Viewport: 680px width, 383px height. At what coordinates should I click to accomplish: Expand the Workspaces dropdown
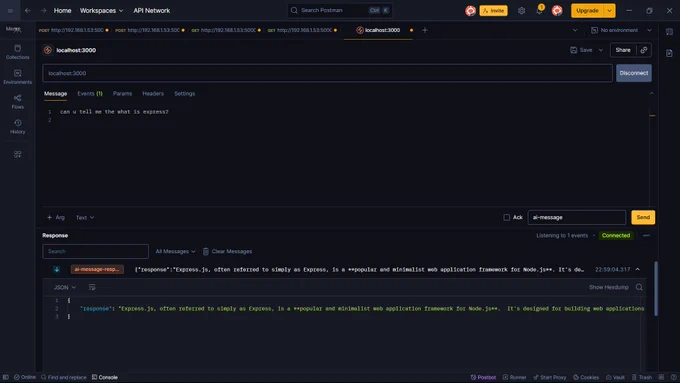tap(101, 10)
